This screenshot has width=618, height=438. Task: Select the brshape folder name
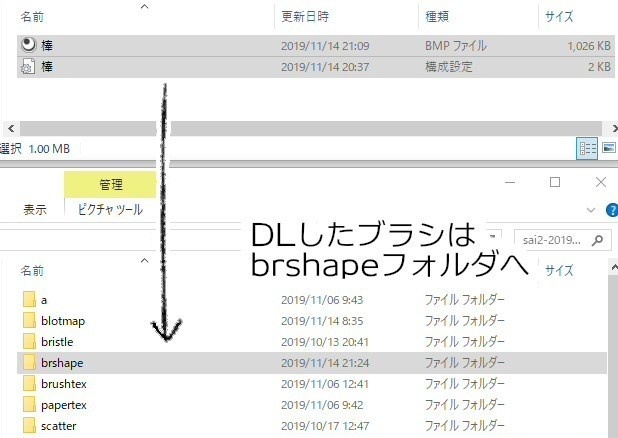(62, 363)
